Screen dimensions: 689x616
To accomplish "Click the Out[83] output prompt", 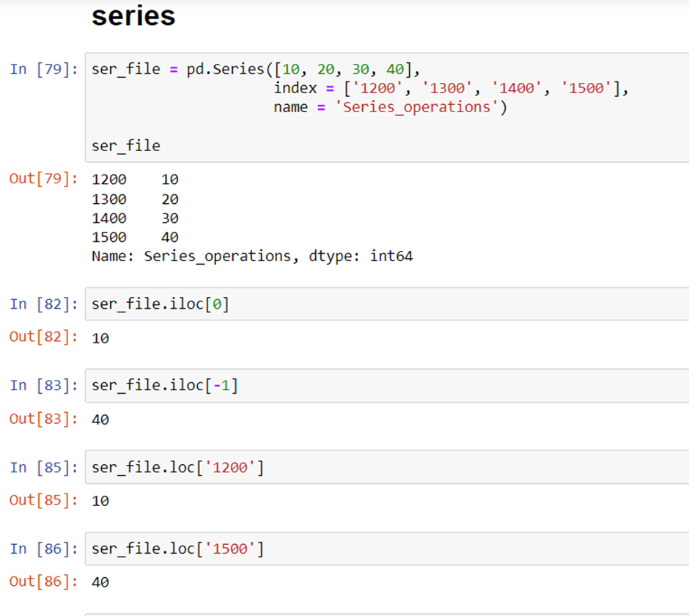I will point(43,419).
